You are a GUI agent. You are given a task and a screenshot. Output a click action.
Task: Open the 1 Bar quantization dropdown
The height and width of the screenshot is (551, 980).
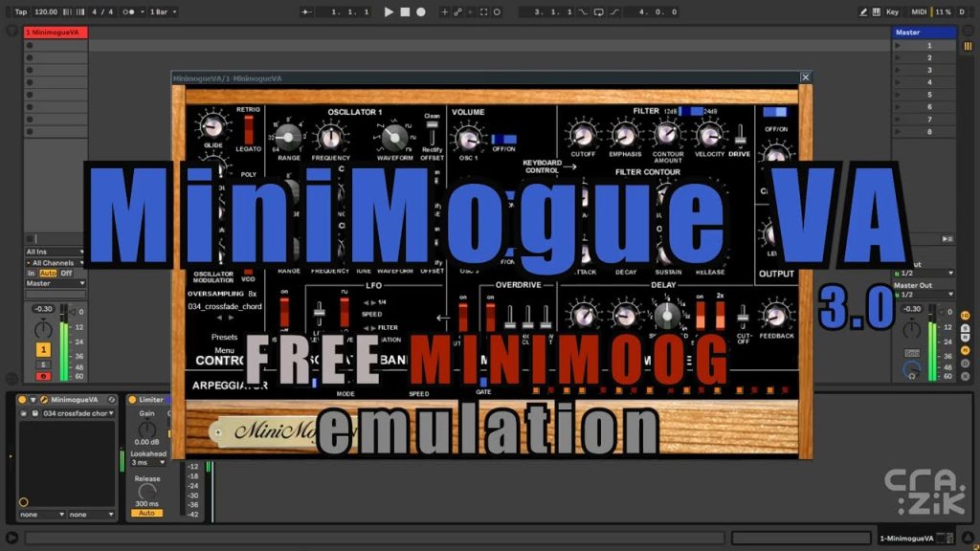(163, 11)
